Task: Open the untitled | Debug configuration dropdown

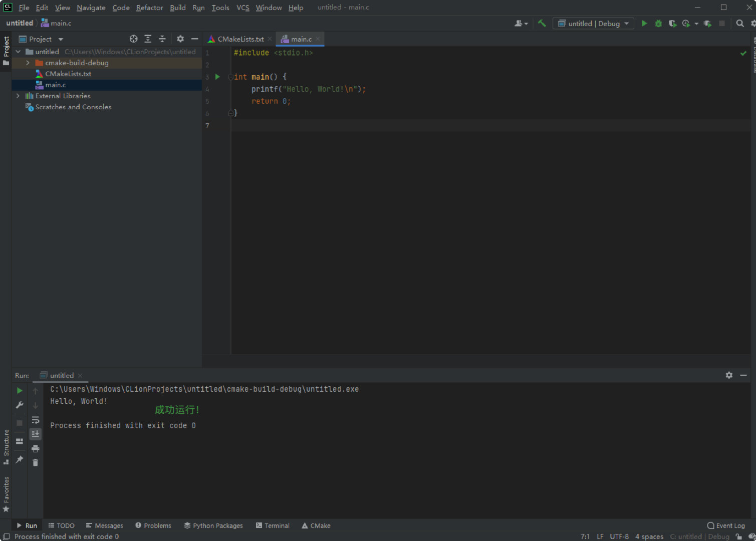Action: click(x=593, y=24)
